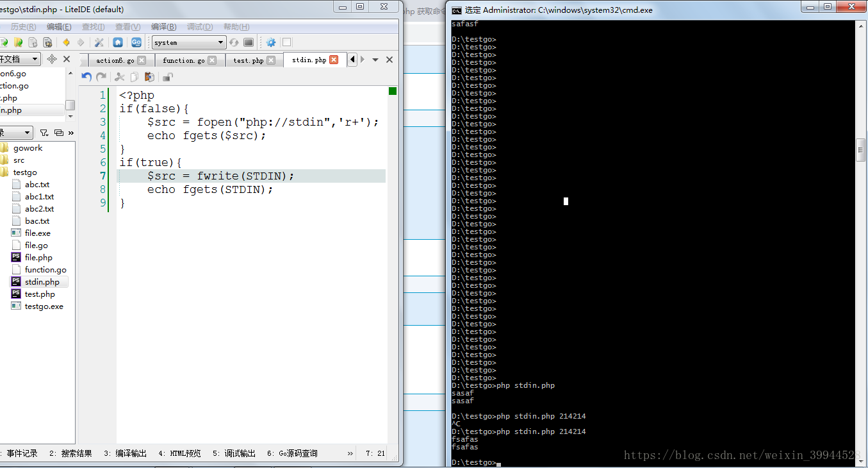Close the test.php tab
This screenshot has width=868, height=468.
(271, 60)
